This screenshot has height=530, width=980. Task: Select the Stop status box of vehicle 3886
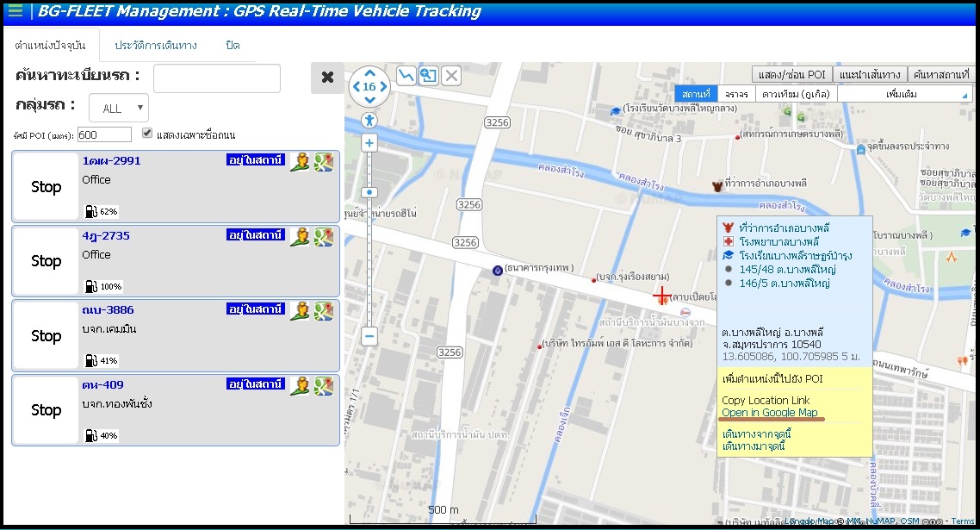pos(46,335)
